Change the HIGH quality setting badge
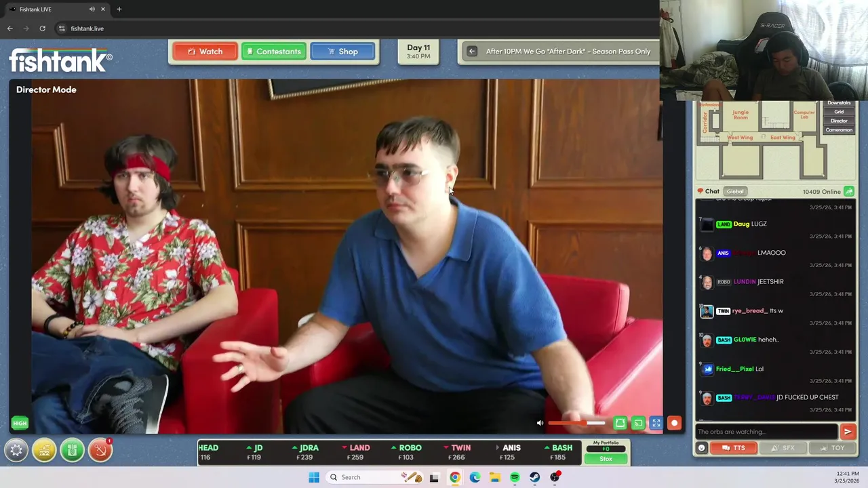This screenshot has height=488, width=868. [20, 423]
